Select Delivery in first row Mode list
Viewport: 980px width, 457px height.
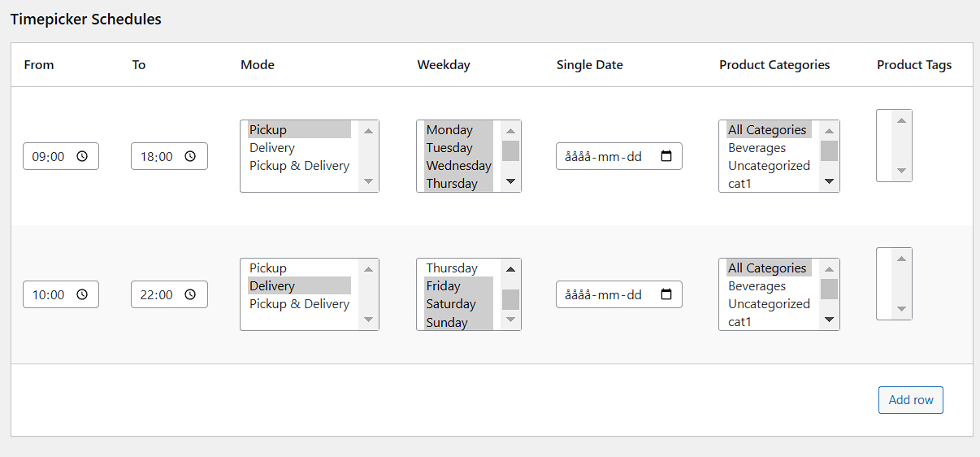[272, 148]
